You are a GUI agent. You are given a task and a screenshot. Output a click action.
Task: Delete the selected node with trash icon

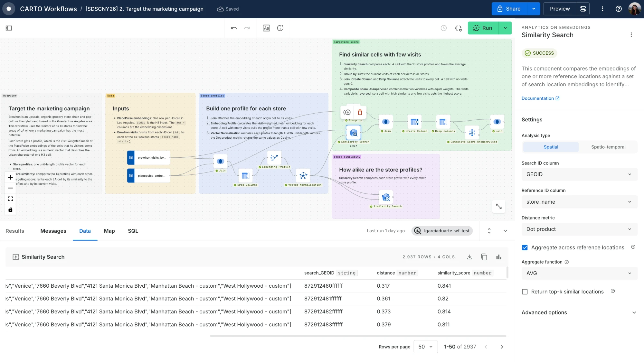[x=360, y=112]
